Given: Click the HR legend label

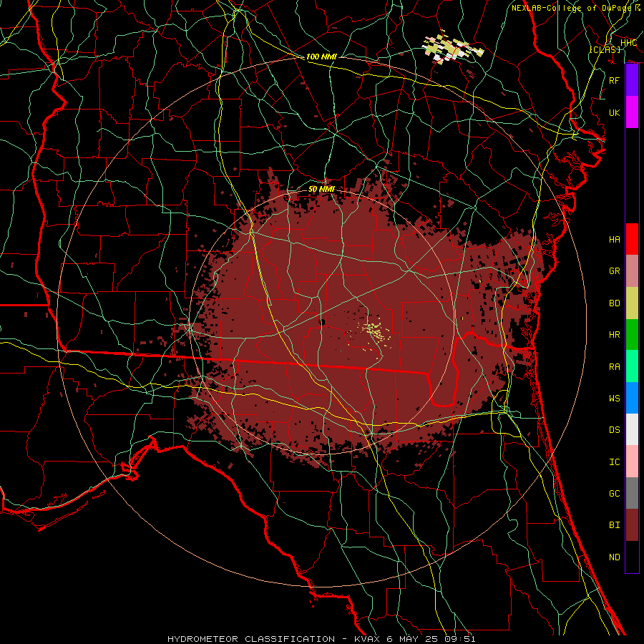Looking at the screenshot, I should click(615, 335).
